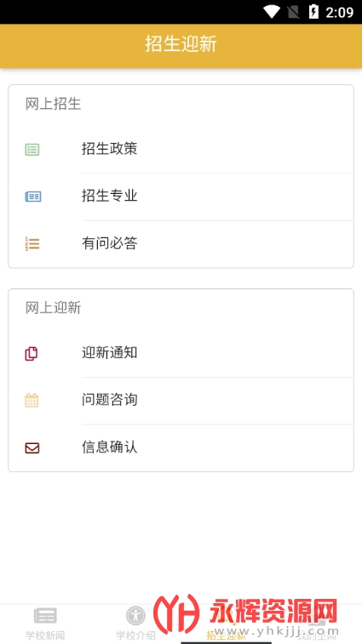Image resolution: width=362 pixels, height=644 pixels.
Task: Tap the 网上迎新 section header
Action: click(53, 308)
